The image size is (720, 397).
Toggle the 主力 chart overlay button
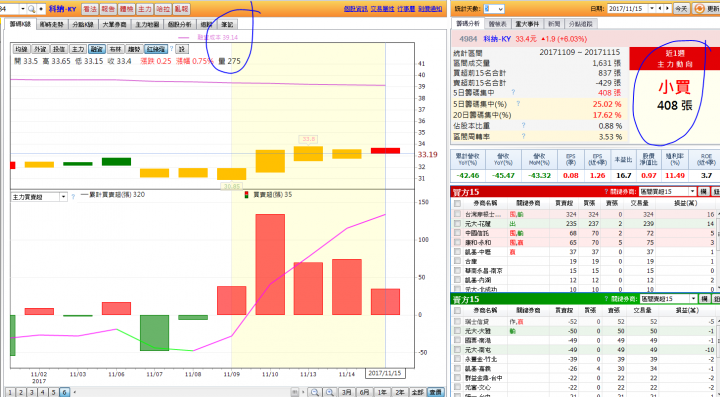(x=78, y=49)
